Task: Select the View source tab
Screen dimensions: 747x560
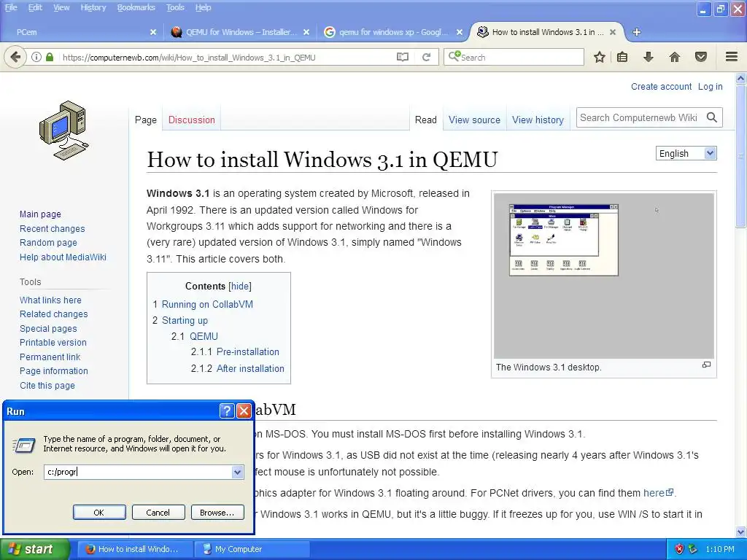Action: [474, 120]
